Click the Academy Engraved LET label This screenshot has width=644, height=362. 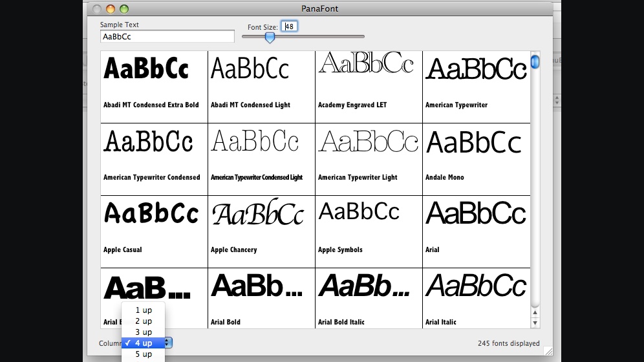(352, 105)
